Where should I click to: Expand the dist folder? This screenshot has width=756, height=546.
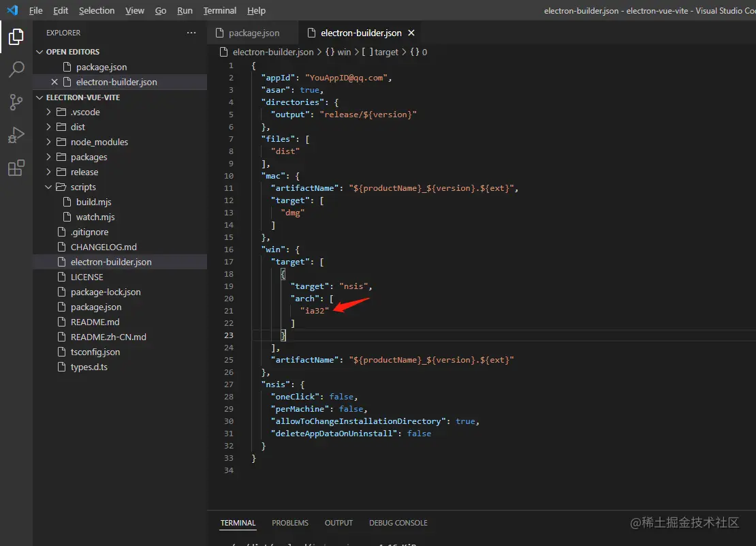pyautogui.click(x=120, y=127)
